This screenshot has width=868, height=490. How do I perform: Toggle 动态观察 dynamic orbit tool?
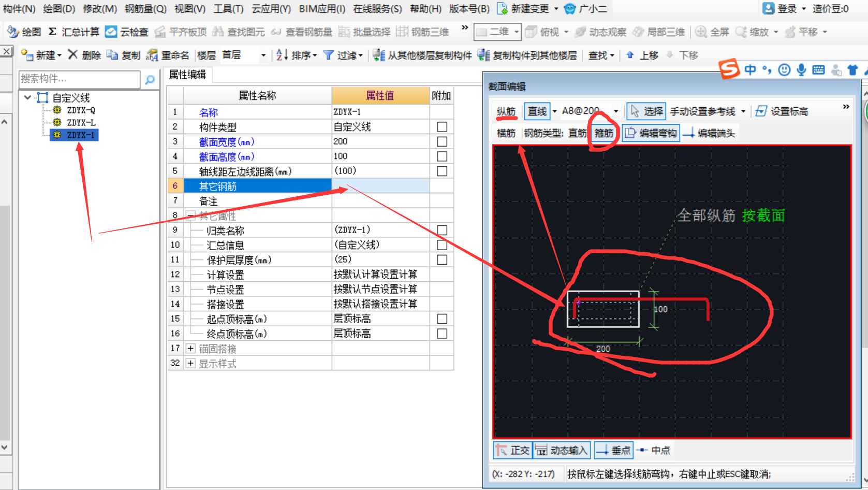tap(601, 32)
